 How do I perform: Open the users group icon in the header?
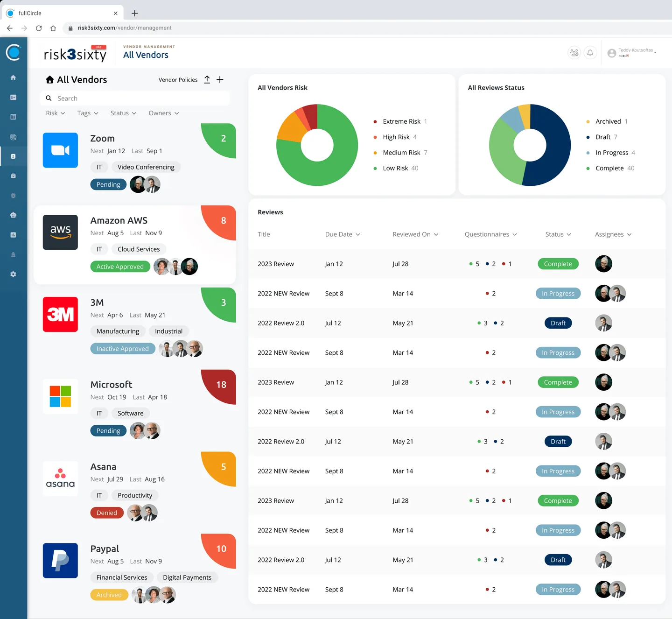[574, 53]
